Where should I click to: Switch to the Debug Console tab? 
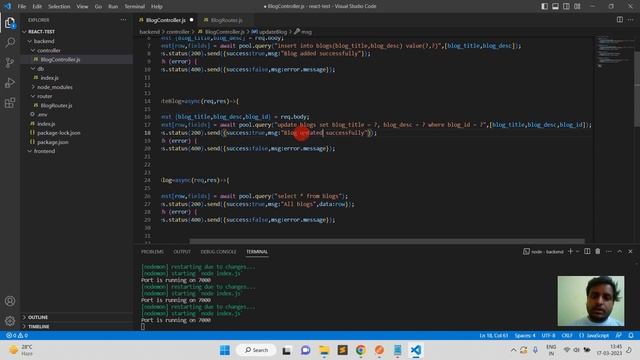coord(218,251)
